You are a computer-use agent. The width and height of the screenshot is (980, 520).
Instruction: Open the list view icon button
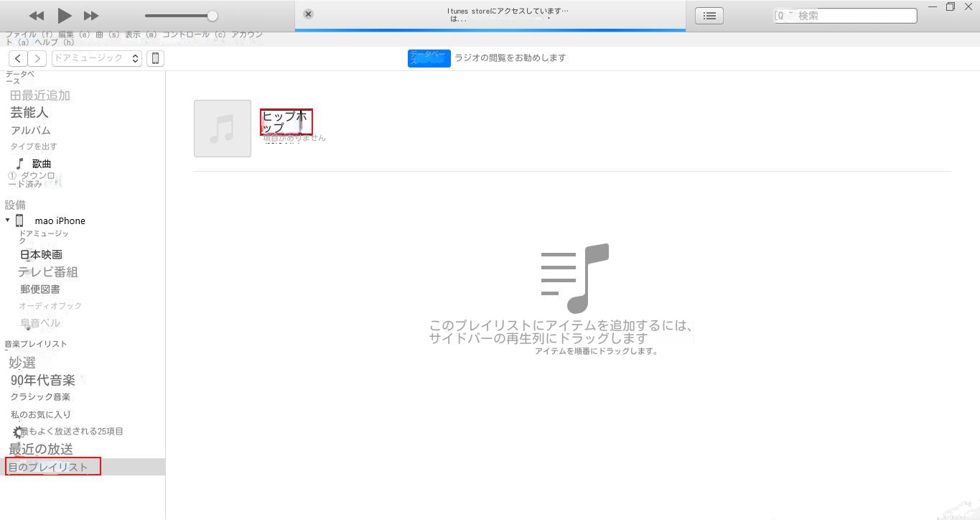tap(709, 16)
